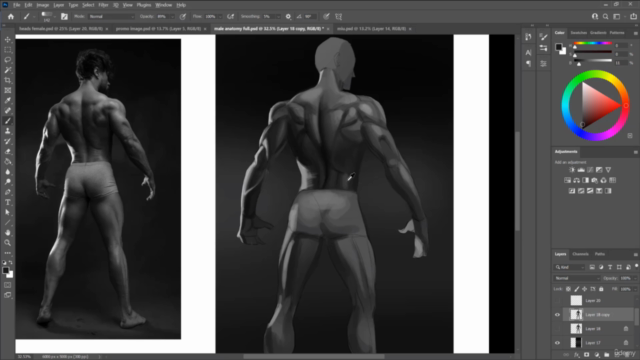Click the brightness slider bar
The width and height of the screenshot is (640, 360).
593,60
